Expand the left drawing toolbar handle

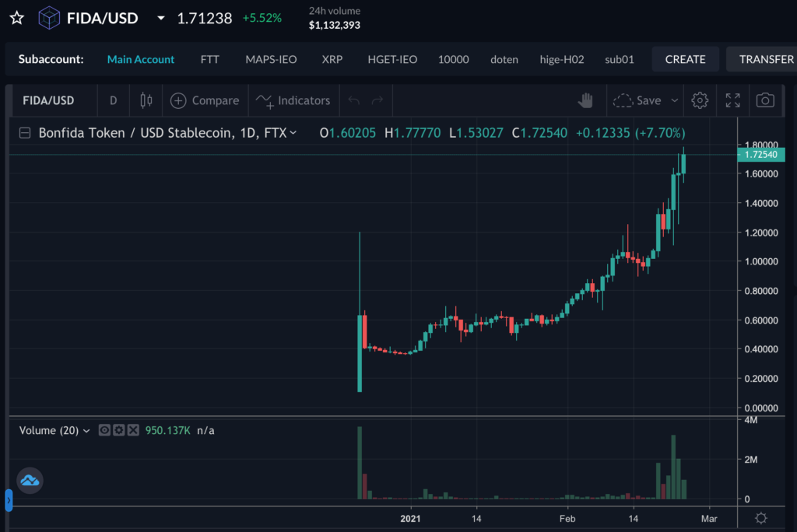tap(9, 500)
